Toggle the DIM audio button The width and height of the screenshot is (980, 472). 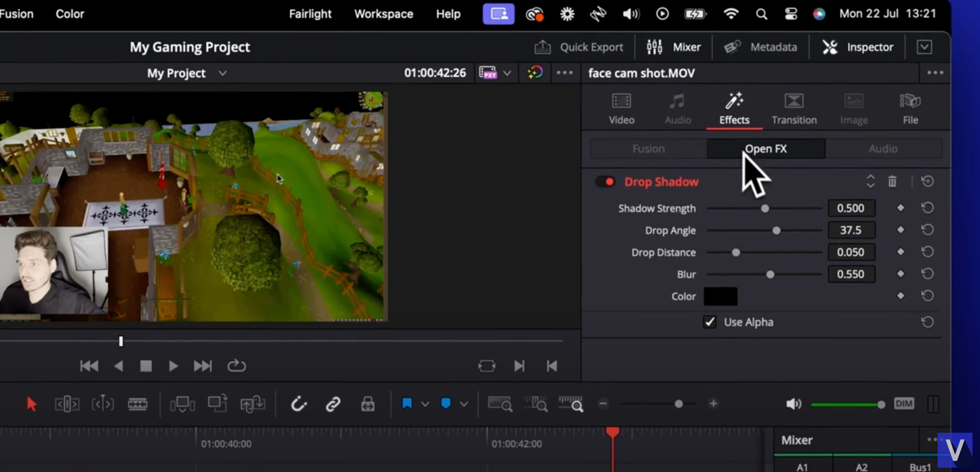(x=904, y=404)
